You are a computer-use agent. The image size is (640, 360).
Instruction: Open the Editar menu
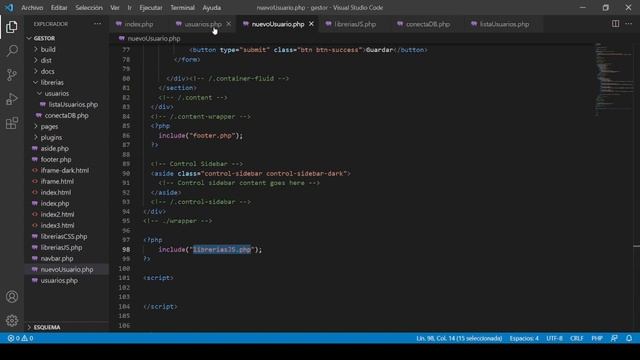pyautogui.click(x=59, y=8)
